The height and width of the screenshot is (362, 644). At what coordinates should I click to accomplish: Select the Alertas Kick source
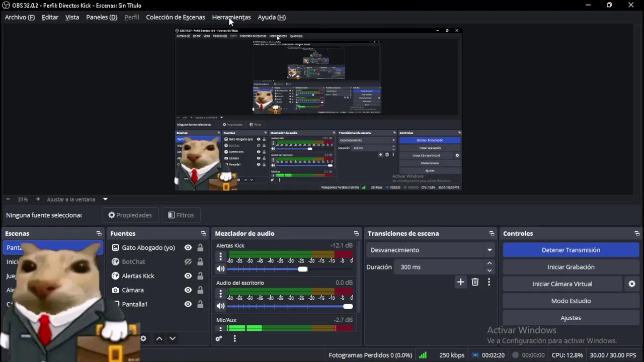pos(138,276)
